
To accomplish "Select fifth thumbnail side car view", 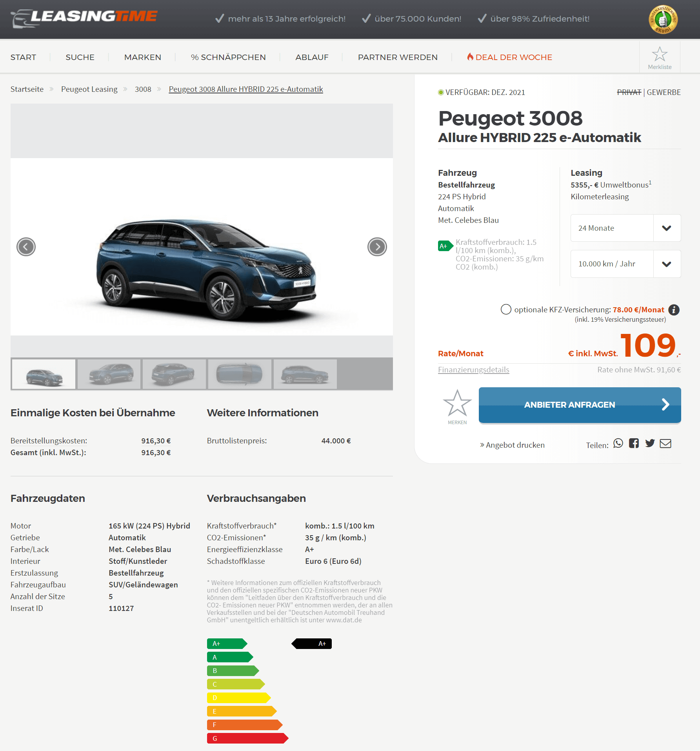I will pyautogui.click(x=305, y=374).
